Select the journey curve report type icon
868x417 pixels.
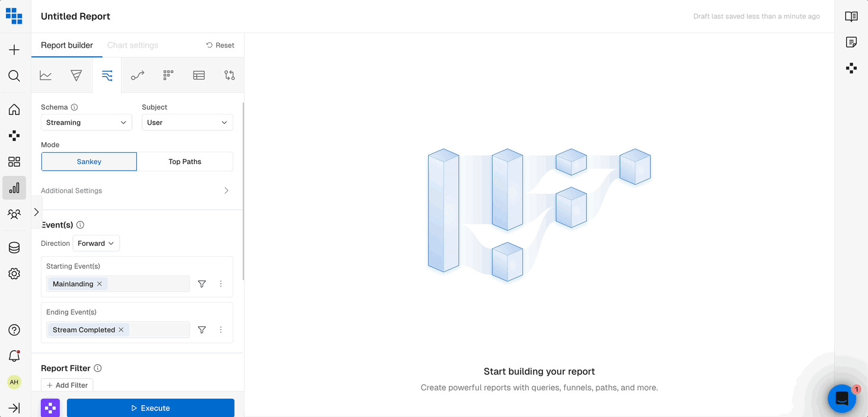[137, 75]
